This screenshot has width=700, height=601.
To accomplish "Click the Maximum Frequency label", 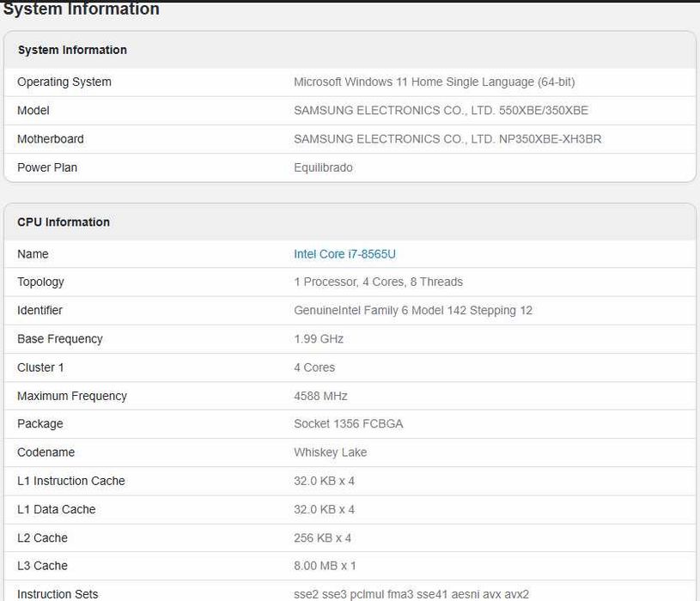I will (x=72, y=396).
